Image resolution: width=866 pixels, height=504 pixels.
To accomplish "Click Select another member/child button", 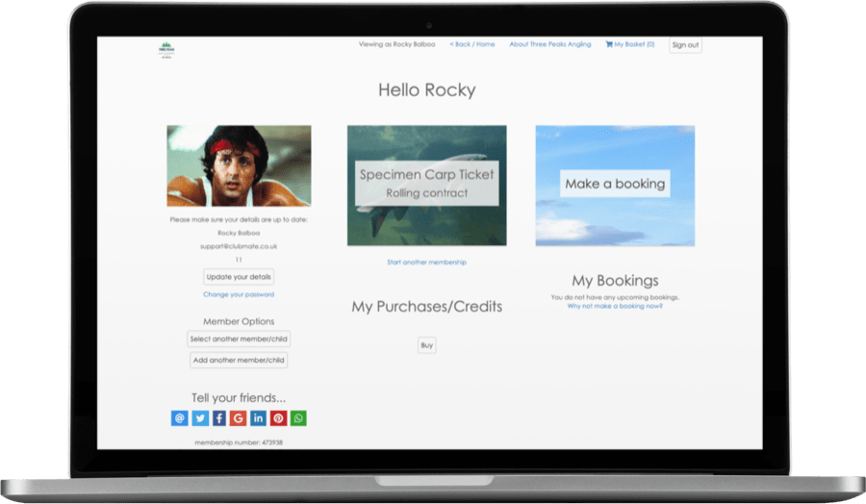I will tap(239, 339).
